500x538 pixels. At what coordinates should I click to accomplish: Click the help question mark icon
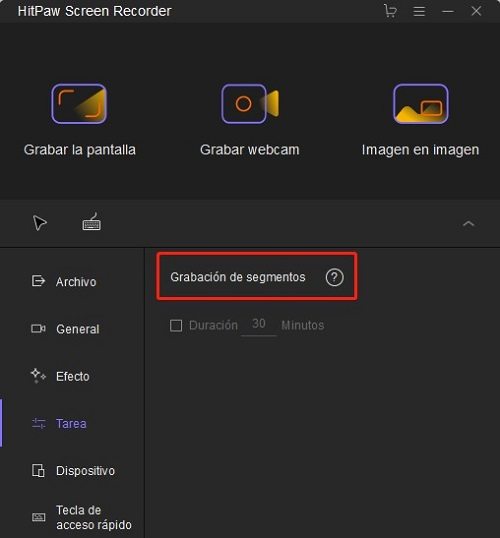[335, 277]
